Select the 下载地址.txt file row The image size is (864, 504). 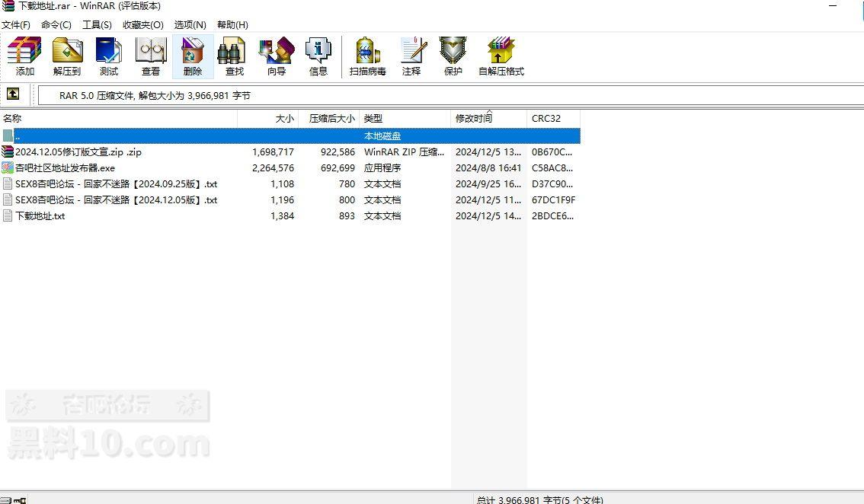(40, 216)
